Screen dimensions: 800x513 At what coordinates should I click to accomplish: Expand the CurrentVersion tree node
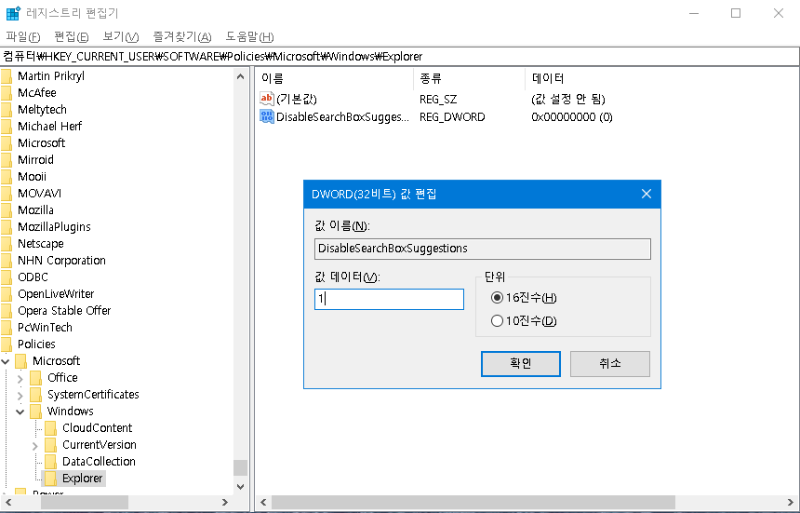point(36,445)
